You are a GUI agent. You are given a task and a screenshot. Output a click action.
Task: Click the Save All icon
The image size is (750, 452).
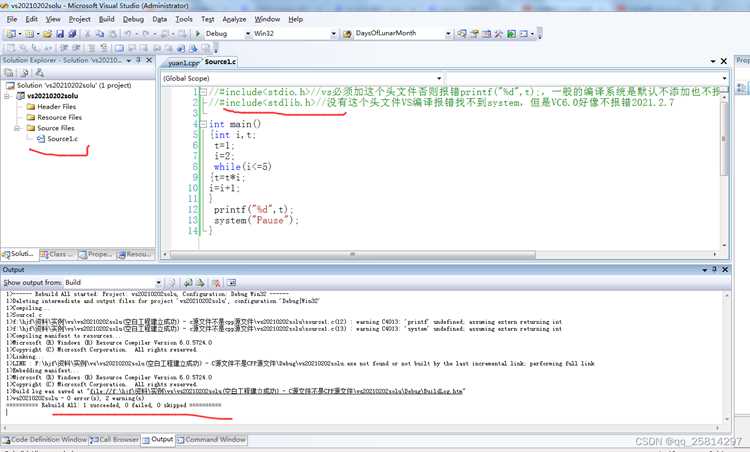[x=72, y=34]
